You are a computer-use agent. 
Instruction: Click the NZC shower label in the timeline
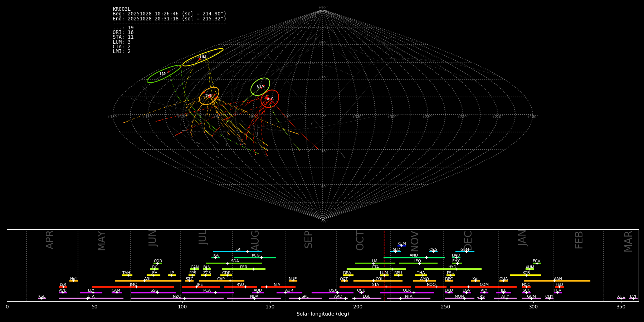tap(177, 297)
